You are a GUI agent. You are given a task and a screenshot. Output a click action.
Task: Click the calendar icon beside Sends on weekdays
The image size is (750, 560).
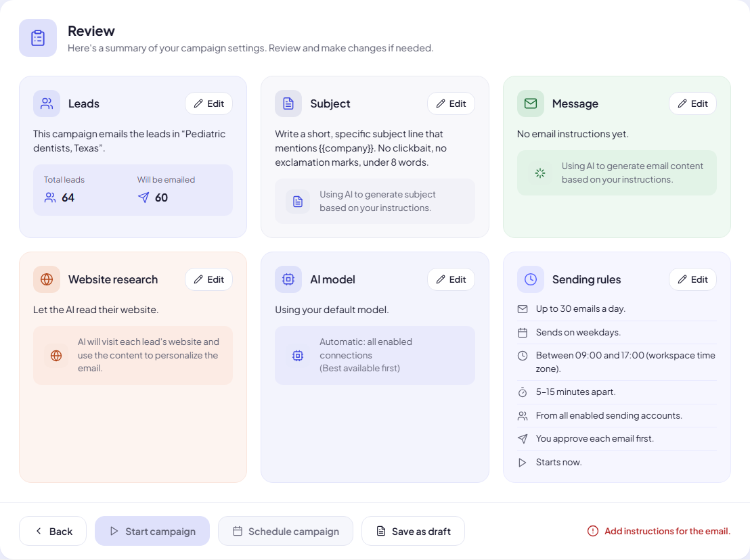pos(523,333)
